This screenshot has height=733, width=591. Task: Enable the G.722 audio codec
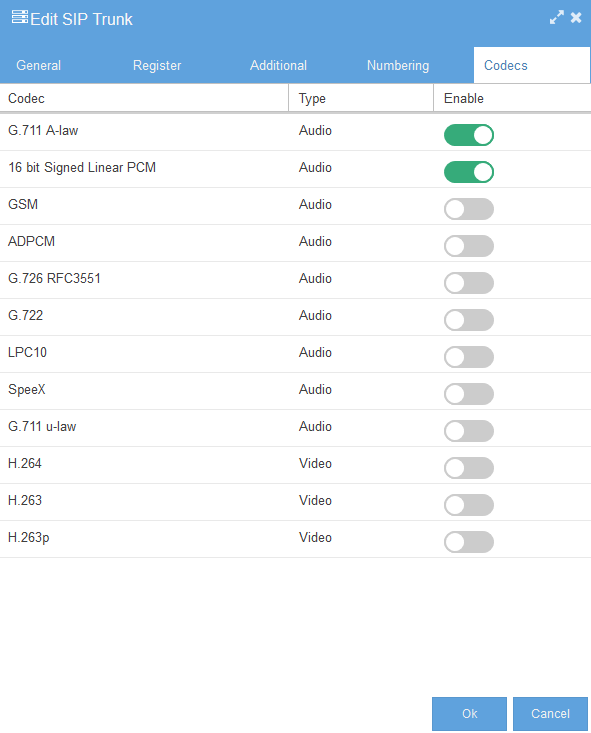[x=468, y=320]
